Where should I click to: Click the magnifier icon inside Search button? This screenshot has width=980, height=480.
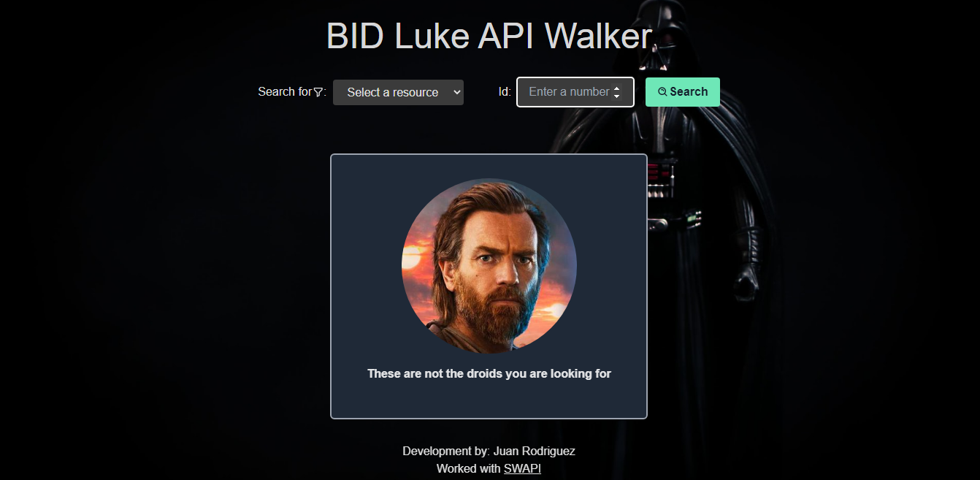coord(662,92)
